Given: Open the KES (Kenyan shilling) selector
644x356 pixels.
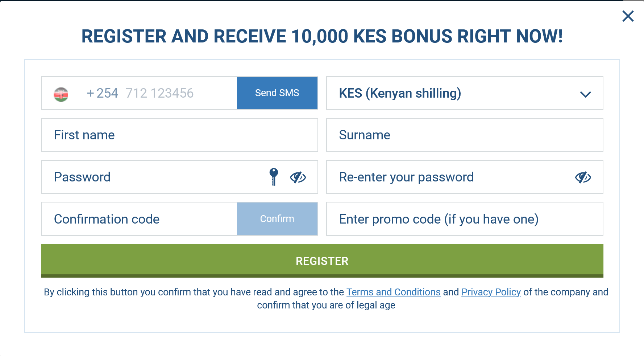Looking at the screenshot, I should point(465,93).
